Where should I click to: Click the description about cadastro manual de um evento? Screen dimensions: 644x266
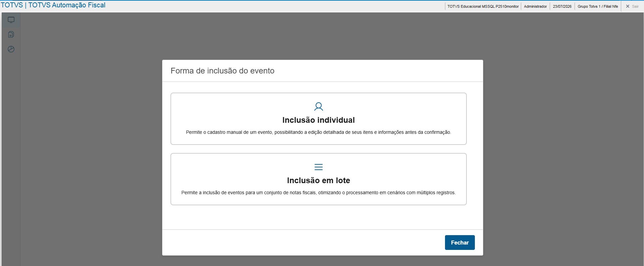[x=318, y=132]
